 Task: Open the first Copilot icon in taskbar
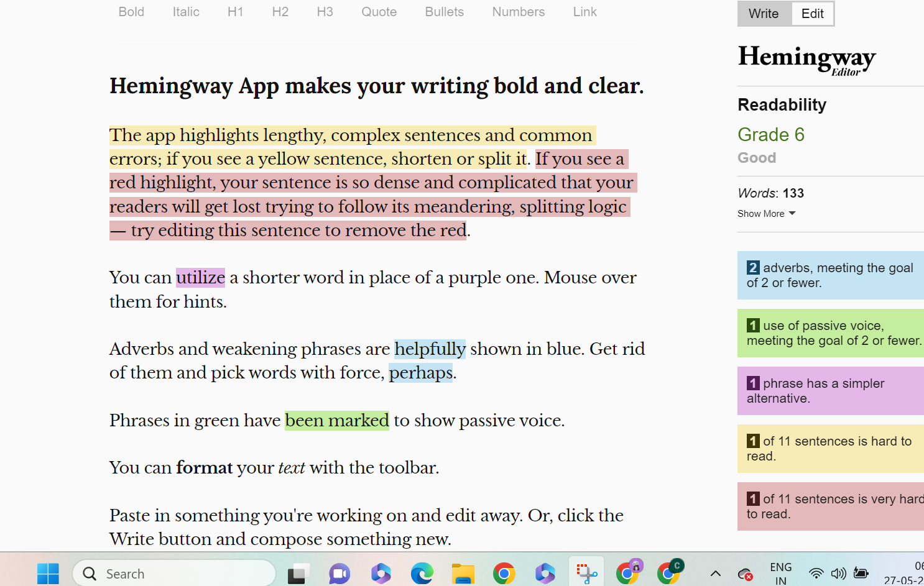click(x=381, y=574)
